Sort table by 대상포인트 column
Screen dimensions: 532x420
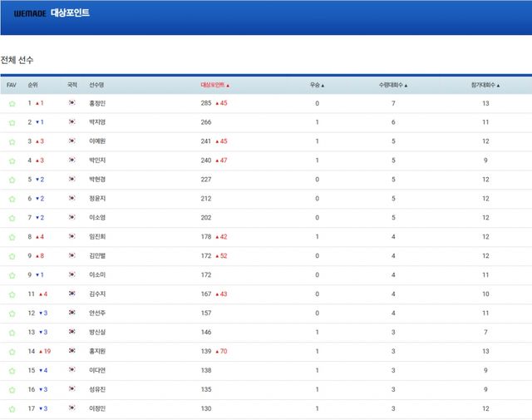click(215, 85)
